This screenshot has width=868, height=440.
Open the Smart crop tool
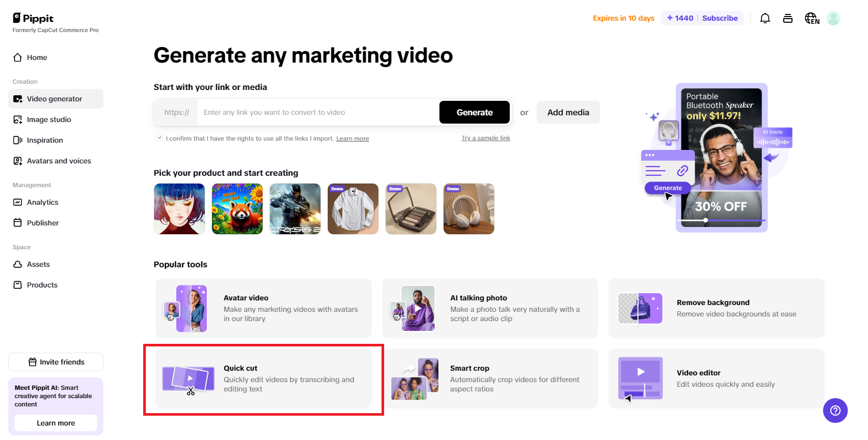(490, 378)
